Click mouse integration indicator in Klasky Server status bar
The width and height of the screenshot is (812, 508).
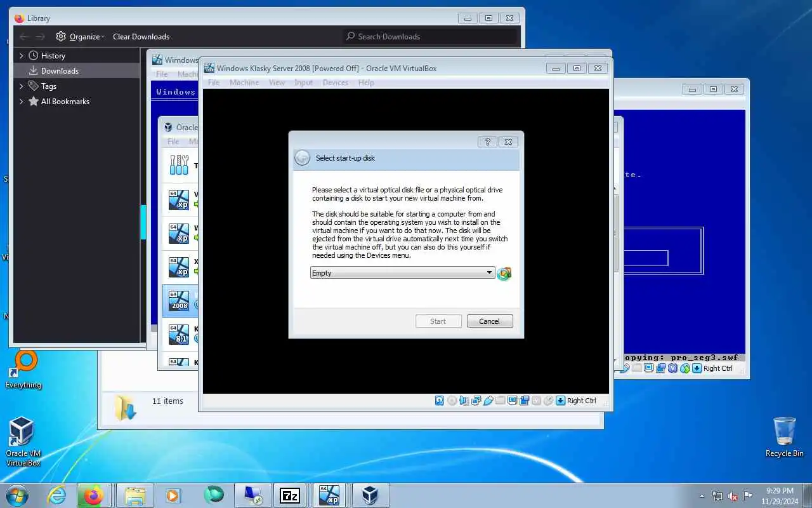tap(548, 401)
